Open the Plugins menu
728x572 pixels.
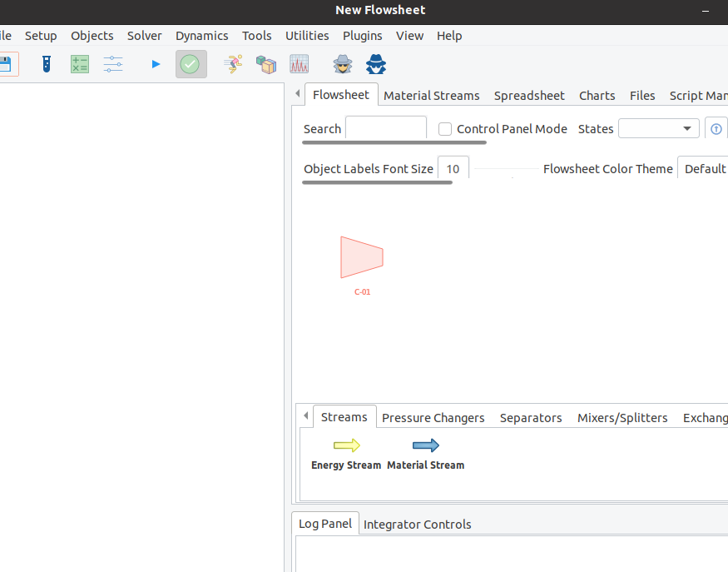click(362, 36)
